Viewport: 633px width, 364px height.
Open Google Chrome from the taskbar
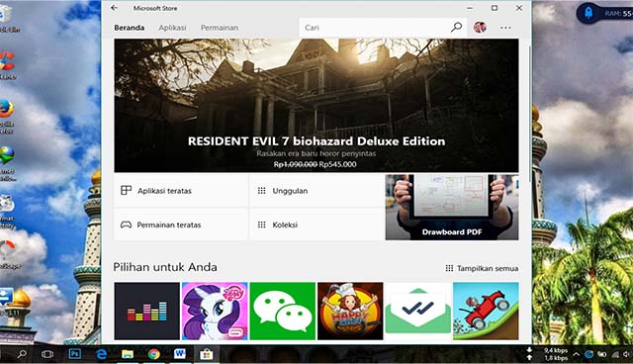point(154,354)
